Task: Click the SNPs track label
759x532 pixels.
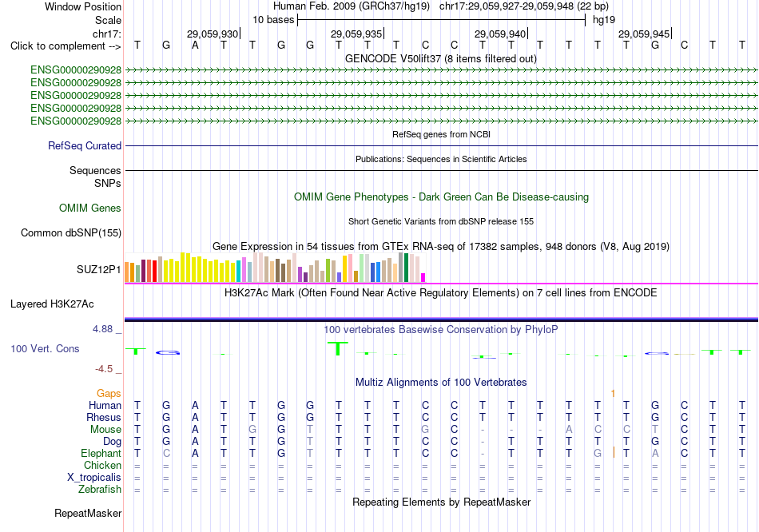Action: click(108, 183)
